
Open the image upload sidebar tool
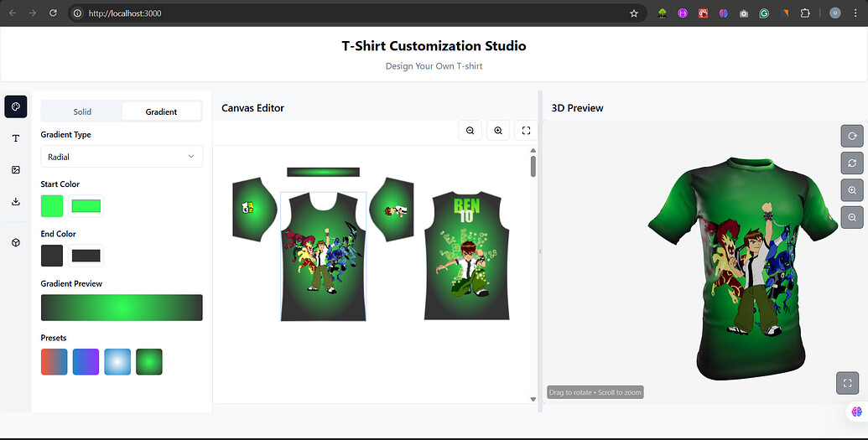(15, 170)
